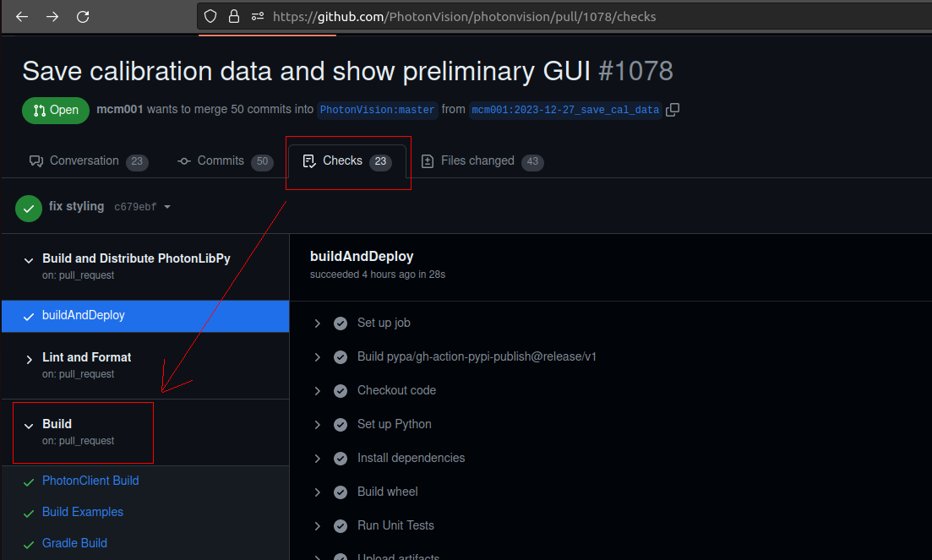Click the success checkmark beside Set up job
The image size is (932, 560).
pos(340,323)
